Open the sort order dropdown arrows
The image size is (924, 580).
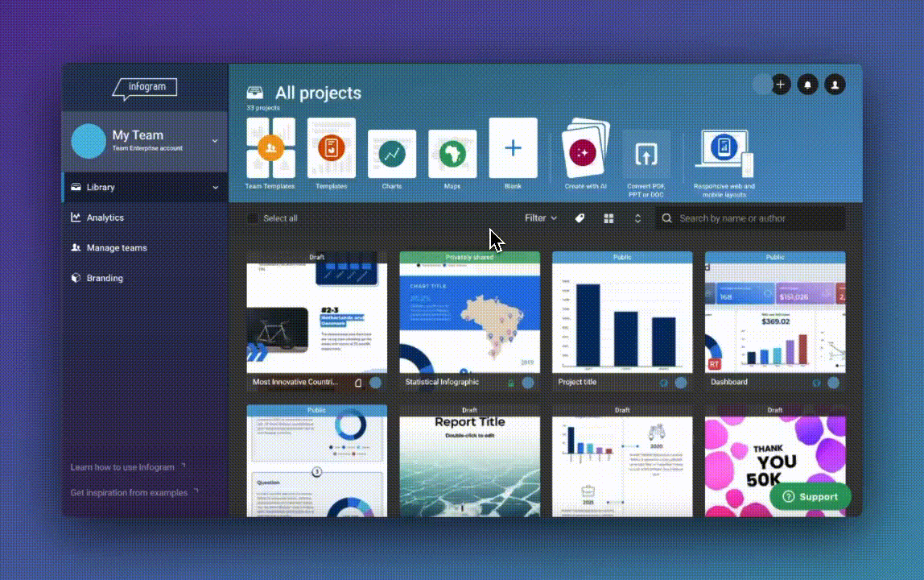click(x=637, y=218)
